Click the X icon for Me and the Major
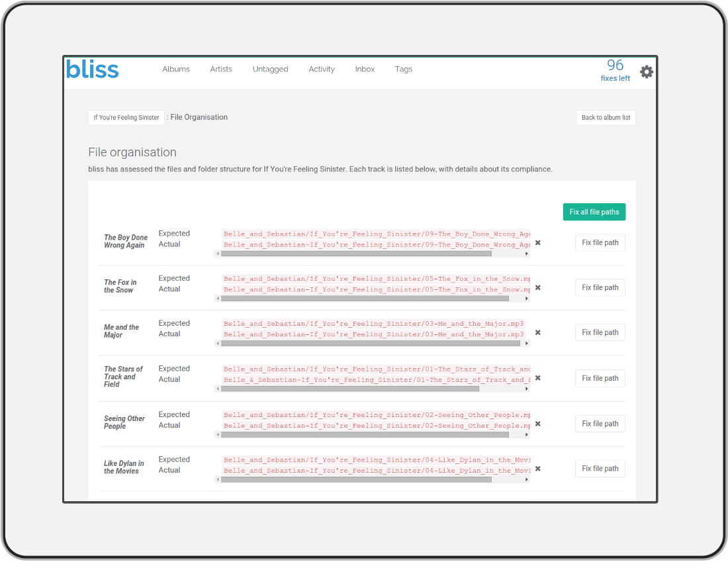 point(537,332)
